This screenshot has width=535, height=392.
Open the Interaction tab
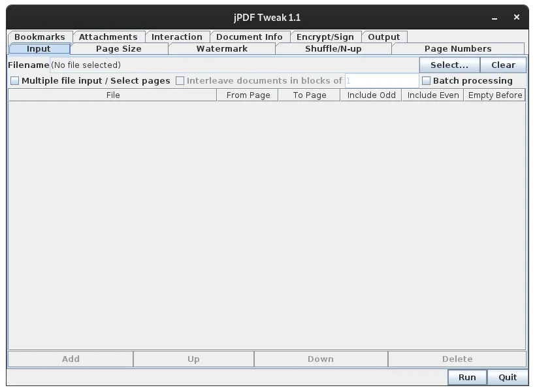click(x=177, y=37)
